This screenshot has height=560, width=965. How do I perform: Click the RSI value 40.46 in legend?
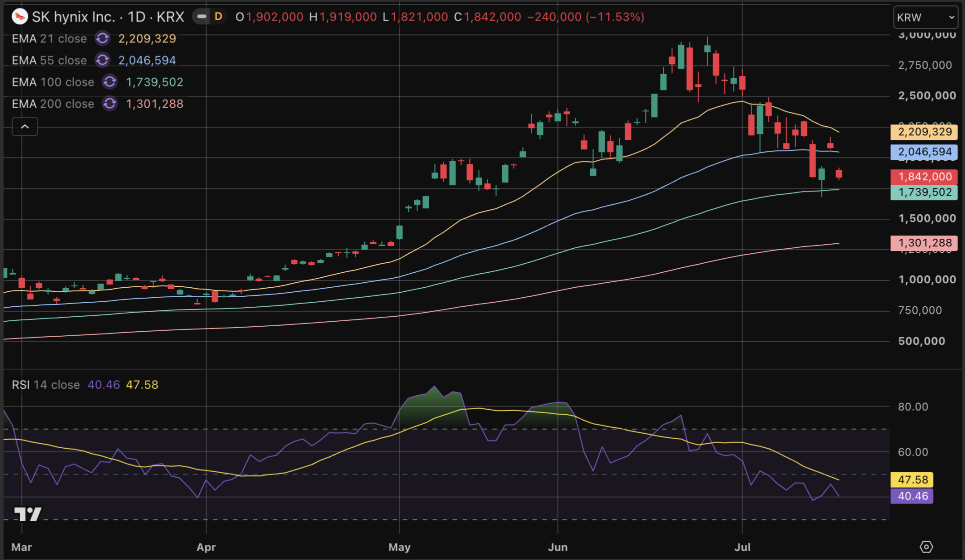click(x=104, y=385)
